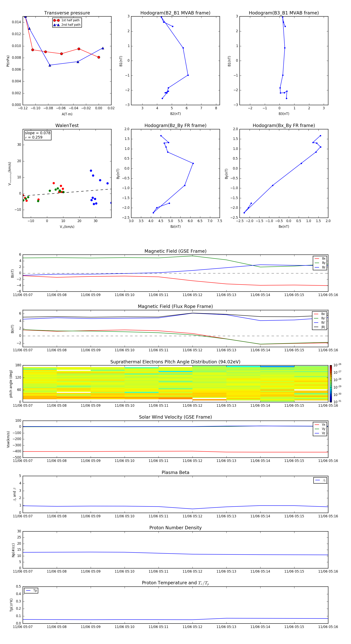Screen dimensions: 351x644
Task: Click the 'r = 0.259' annotation
Action: 34,137
